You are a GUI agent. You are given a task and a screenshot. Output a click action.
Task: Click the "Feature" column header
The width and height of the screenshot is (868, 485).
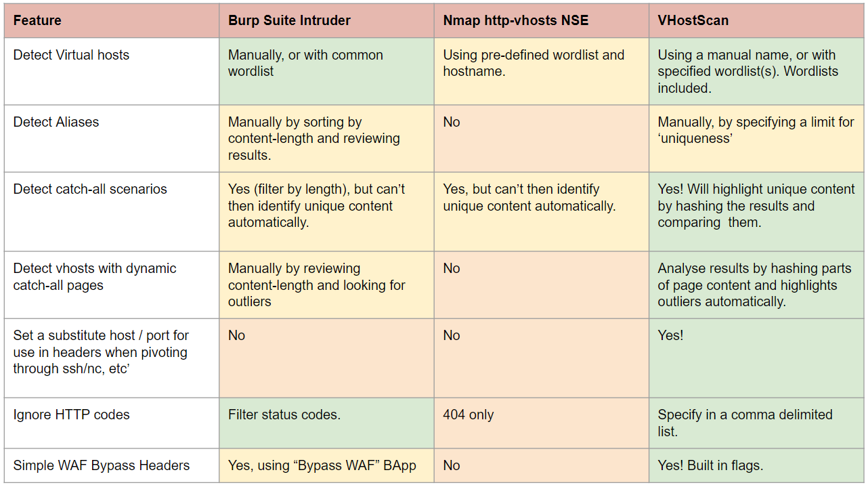tap(37, 20)
